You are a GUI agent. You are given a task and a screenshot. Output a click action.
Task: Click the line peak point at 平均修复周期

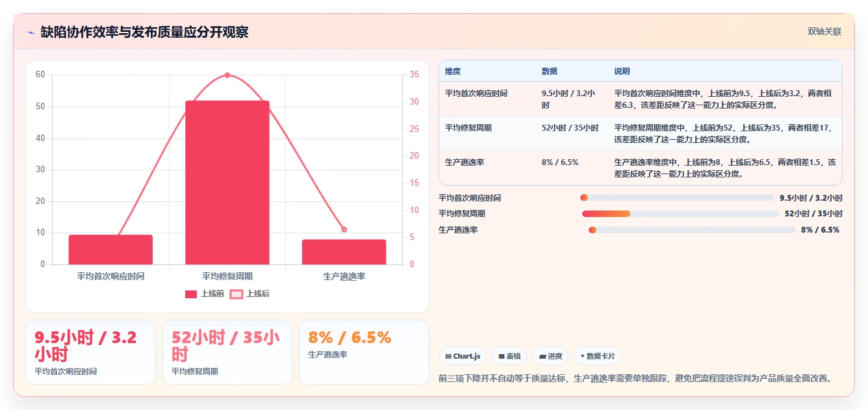point(227,75)
